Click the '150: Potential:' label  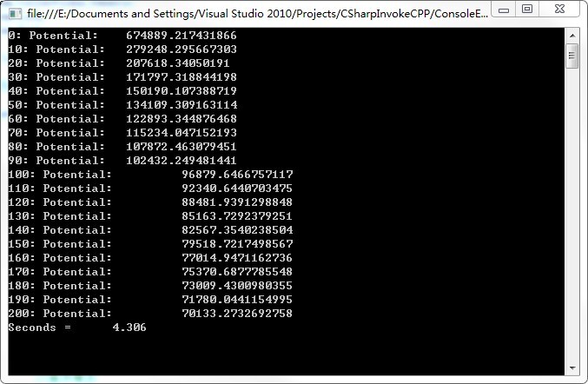(60, 243)
